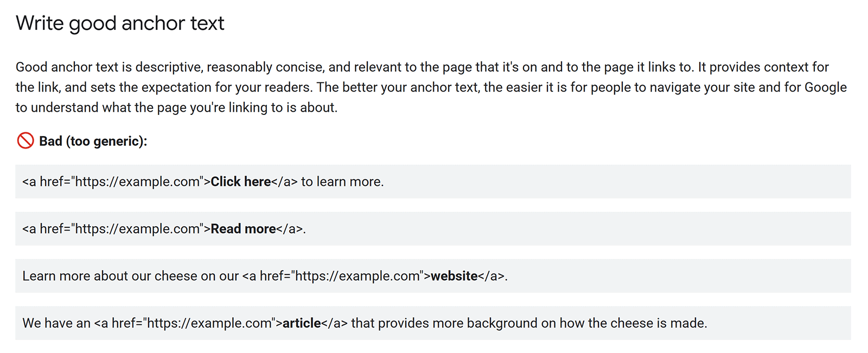868x353 pixels.
Task: Click the closing </a> tag after "Read more"
Action: [289, 229]
